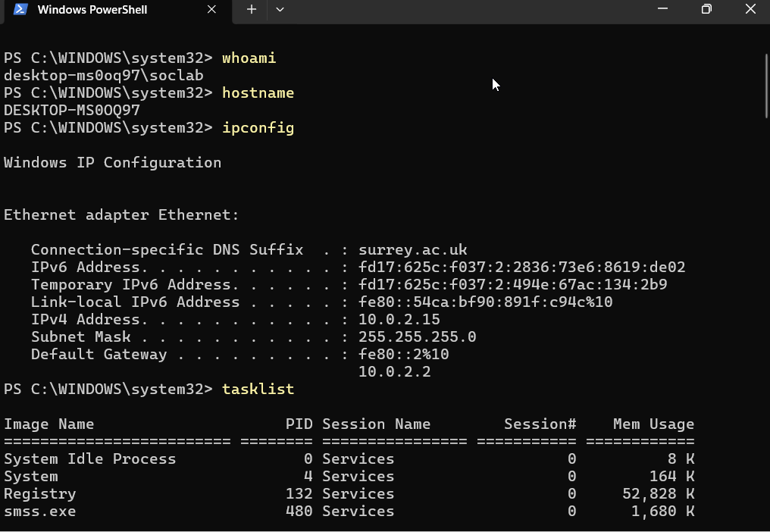Click memory usage 52,828 K

tap(659, 493)
